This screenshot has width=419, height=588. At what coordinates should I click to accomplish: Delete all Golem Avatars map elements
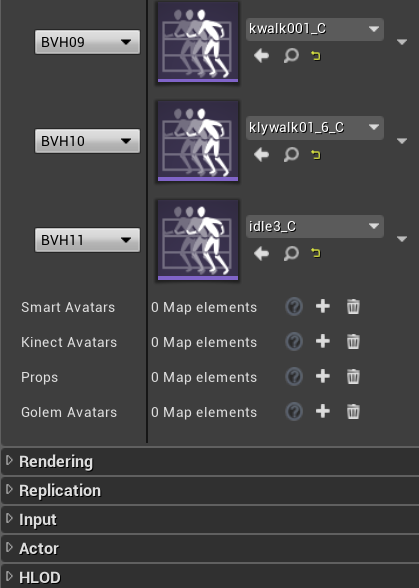pos(353,411)
